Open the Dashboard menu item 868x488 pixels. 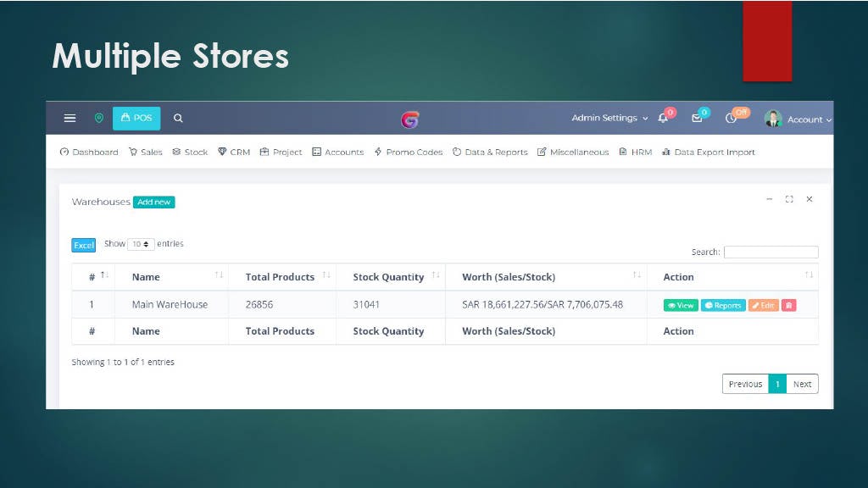pos(88,152)
